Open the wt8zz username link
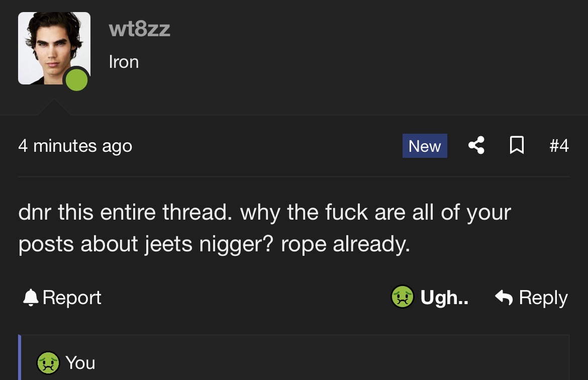 click(x=140, y=29)
